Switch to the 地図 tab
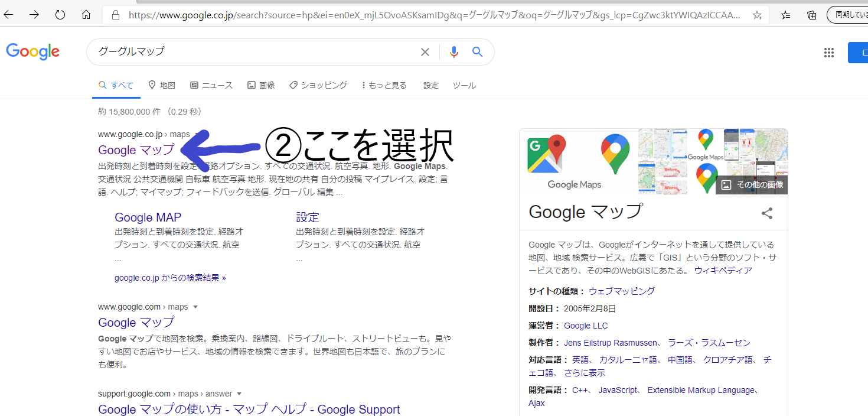Image resolution: width=868 pixels, height=416 pixels. [x=162, y=86]
